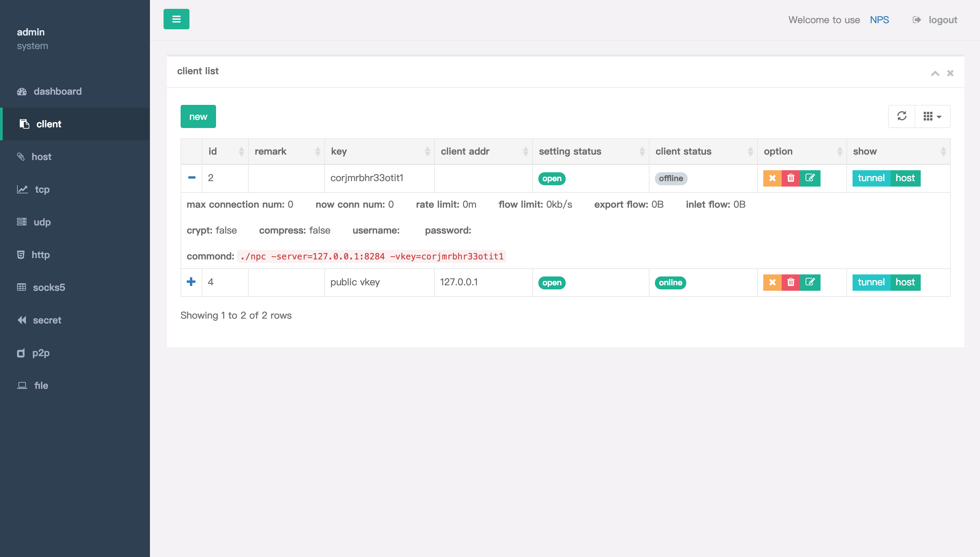980x557 pixels.
Task: Open the http sidebar section
Action: pos(75,255)
